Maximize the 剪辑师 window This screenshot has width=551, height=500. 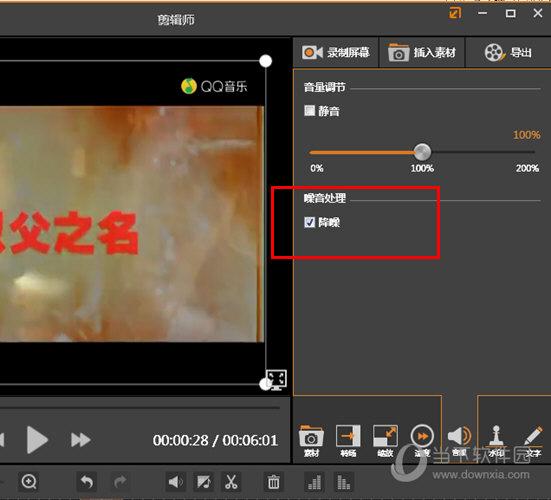pos(510,13)
